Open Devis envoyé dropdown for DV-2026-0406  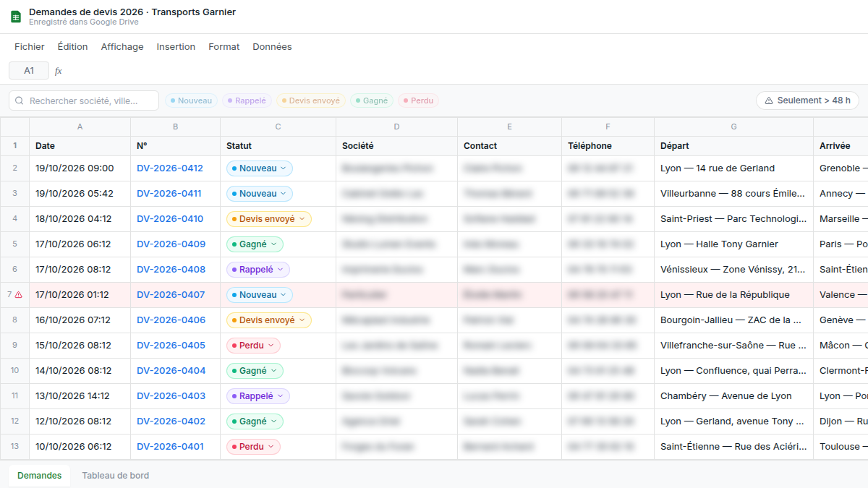point(269,320)
